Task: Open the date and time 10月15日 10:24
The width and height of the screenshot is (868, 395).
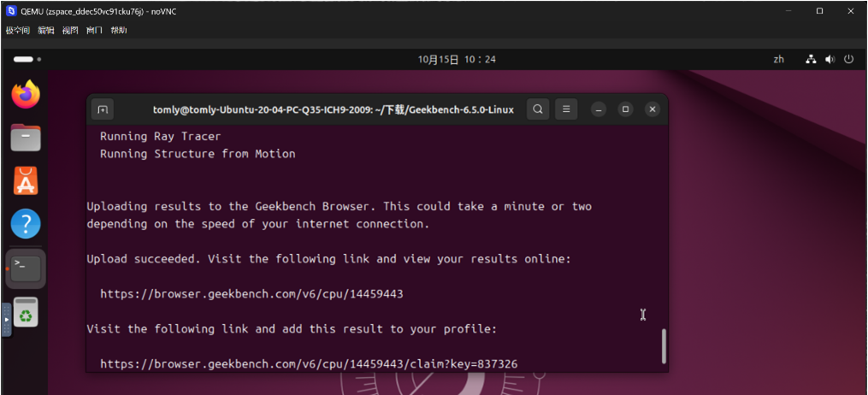Action: pyautogui.click(x=457, y=59)
